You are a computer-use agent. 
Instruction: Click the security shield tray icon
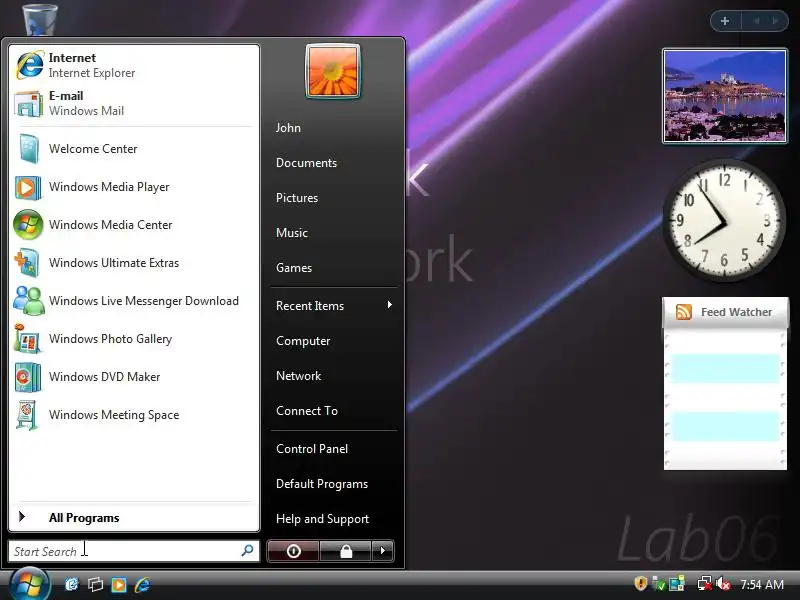click(x=640, y=583)
